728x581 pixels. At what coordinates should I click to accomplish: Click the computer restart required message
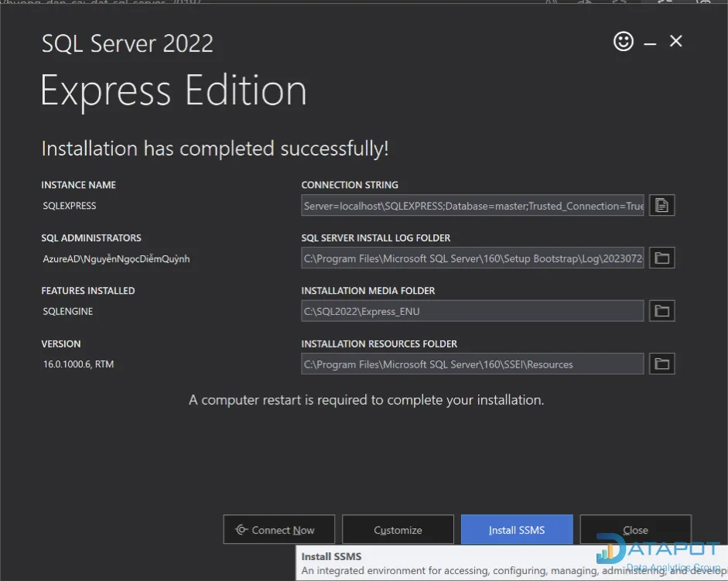pos(367,400)
